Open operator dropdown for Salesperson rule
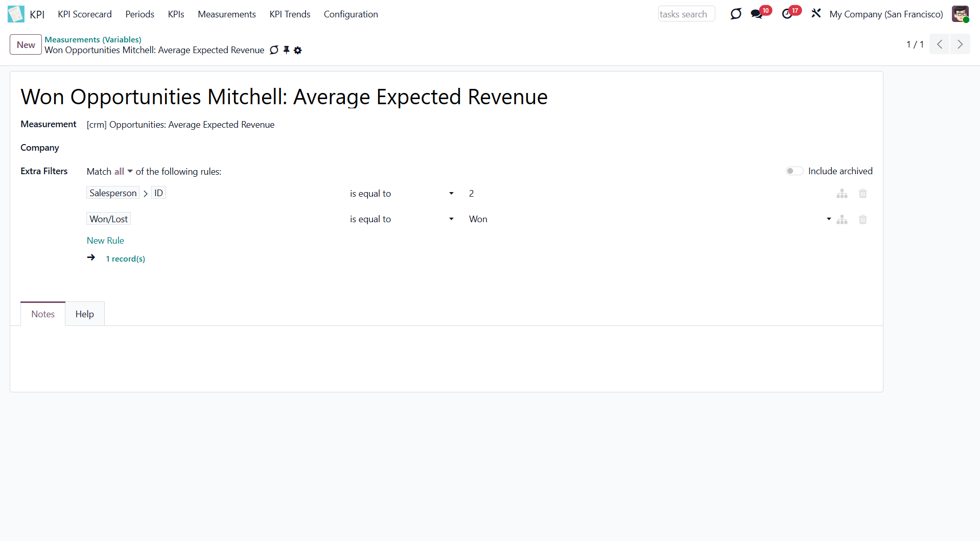This screenshot has height=541, width=980. point(401,194)
